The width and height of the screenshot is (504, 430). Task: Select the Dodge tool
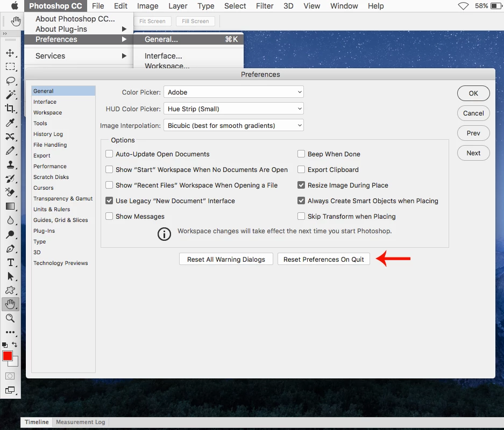coord(10,234)
